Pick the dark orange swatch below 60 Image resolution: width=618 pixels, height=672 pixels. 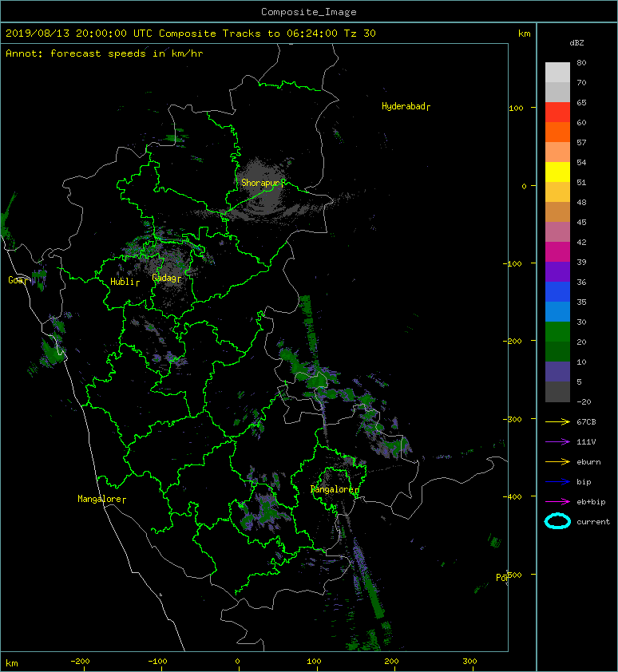[557, 132]
